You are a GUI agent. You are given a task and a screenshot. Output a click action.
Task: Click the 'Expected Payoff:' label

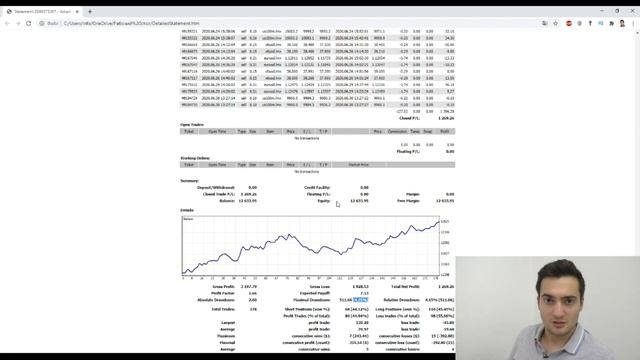click(x=315, y=293)
